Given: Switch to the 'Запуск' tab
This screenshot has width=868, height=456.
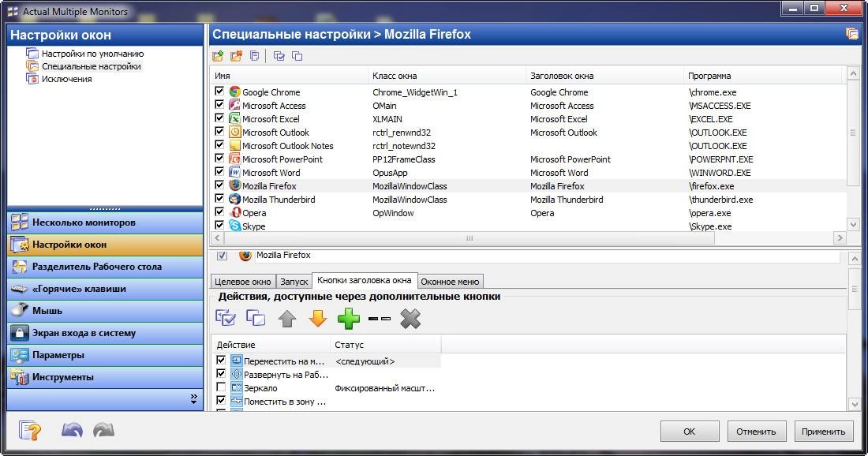Looking at the screenshot, I should [294, 282].
